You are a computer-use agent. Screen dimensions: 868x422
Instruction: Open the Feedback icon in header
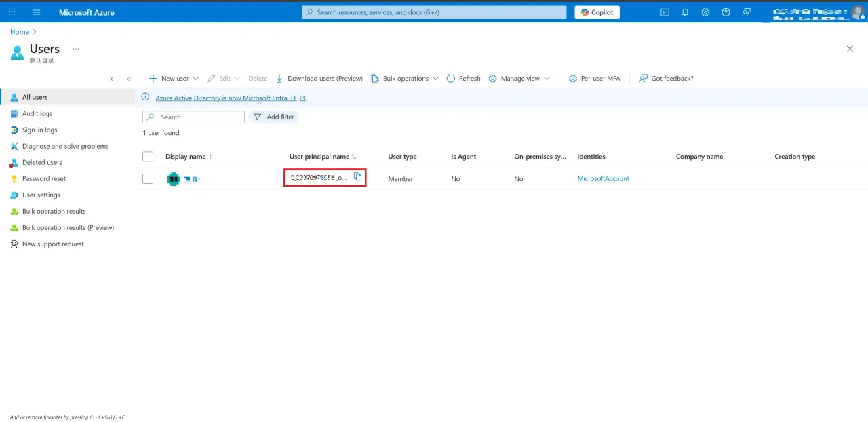coord(746,12)
